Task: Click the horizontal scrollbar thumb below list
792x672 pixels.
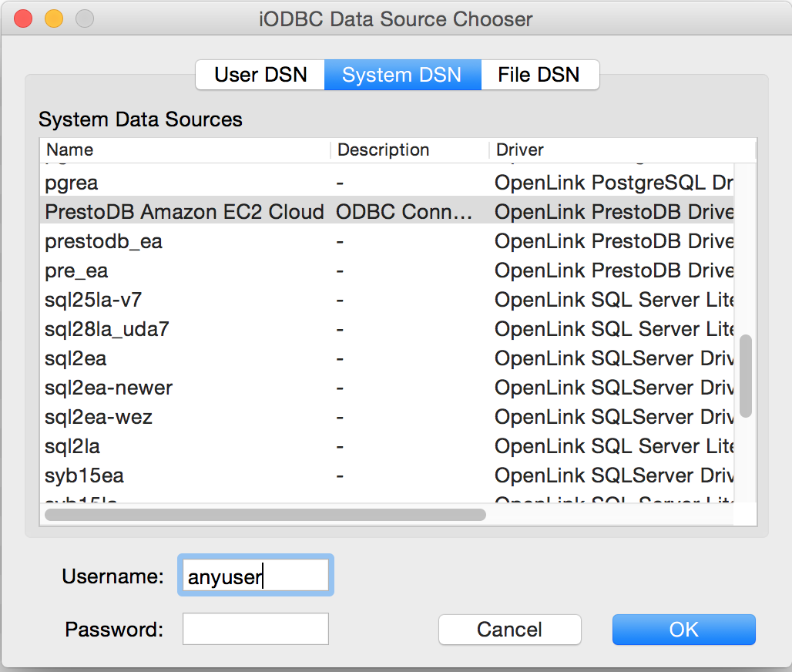Action: (x=265, y=514)
